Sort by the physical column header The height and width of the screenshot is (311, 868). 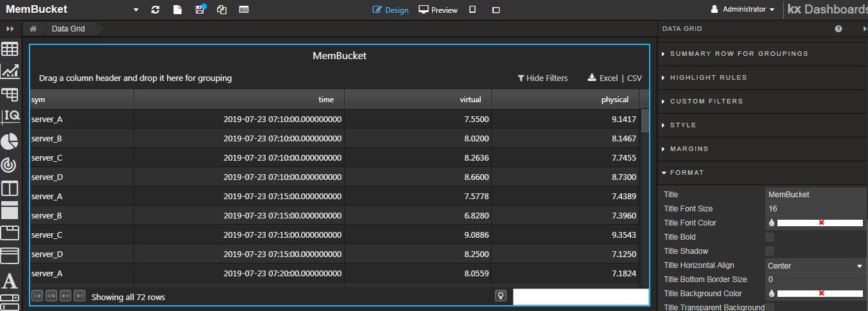pyautogui.click(x=566, y=100)
